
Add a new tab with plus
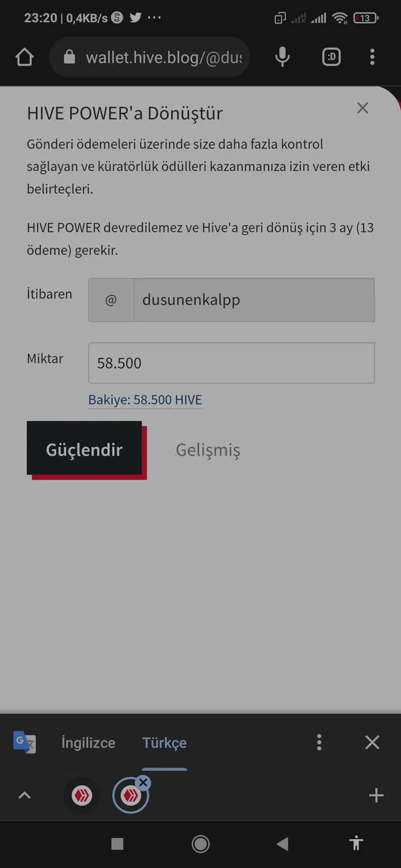point(376,795)
